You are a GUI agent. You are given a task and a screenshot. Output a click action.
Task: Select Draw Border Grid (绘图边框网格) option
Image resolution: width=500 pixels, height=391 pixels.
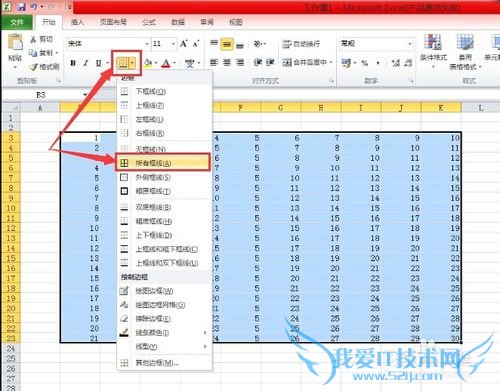pos(164,305)
